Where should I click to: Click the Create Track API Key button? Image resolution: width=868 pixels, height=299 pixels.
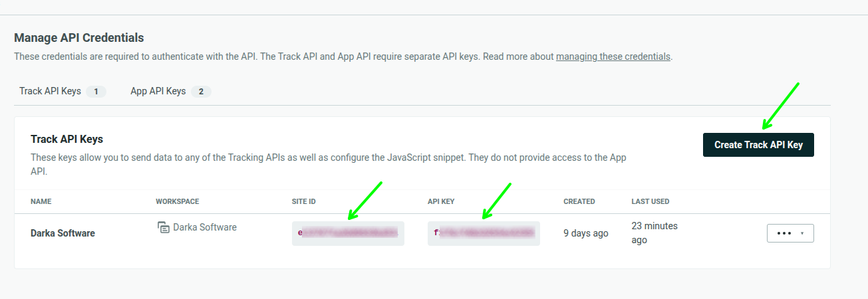[758, 145]
